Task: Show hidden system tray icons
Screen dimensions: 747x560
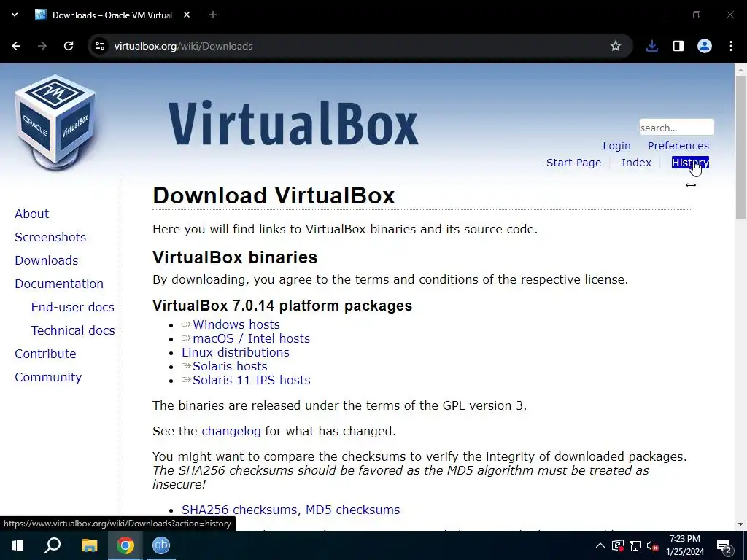Action: 600,545
